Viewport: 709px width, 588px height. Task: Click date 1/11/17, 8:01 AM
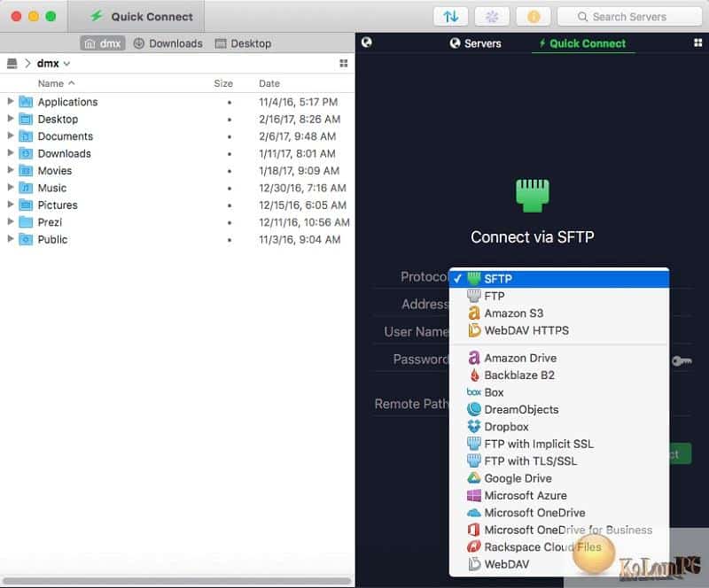297,153
